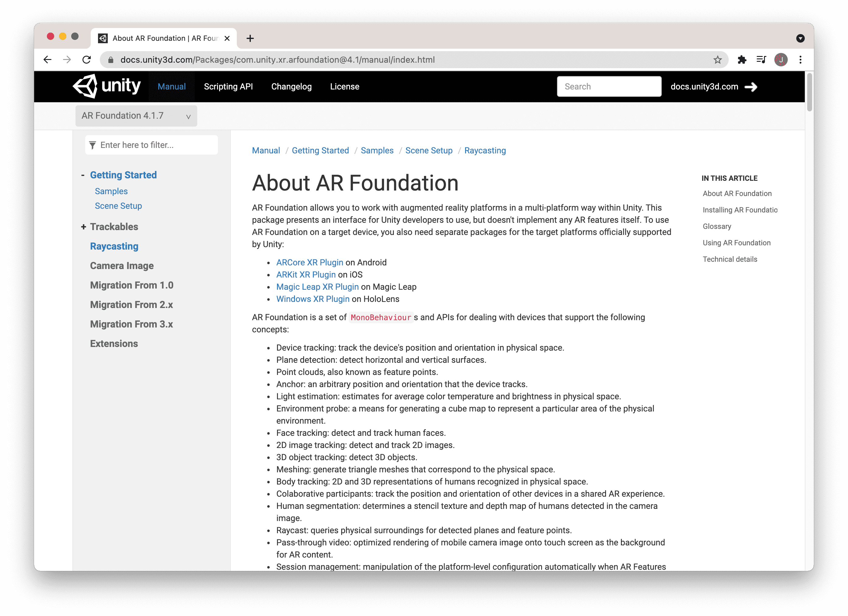This screenshot has width=848, height=616.
Task: Open Chrome three-dot menu
Action: coord(800,60)
